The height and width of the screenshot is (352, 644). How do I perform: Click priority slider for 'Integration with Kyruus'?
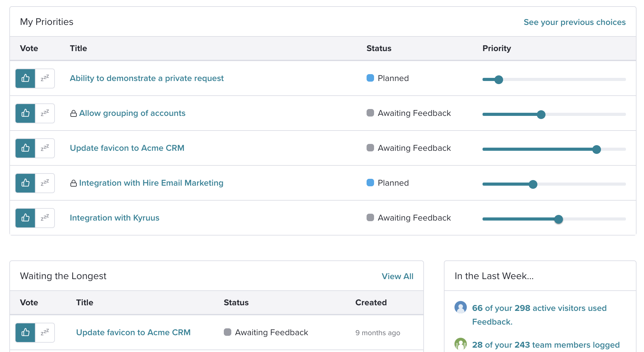click(554, 219)
